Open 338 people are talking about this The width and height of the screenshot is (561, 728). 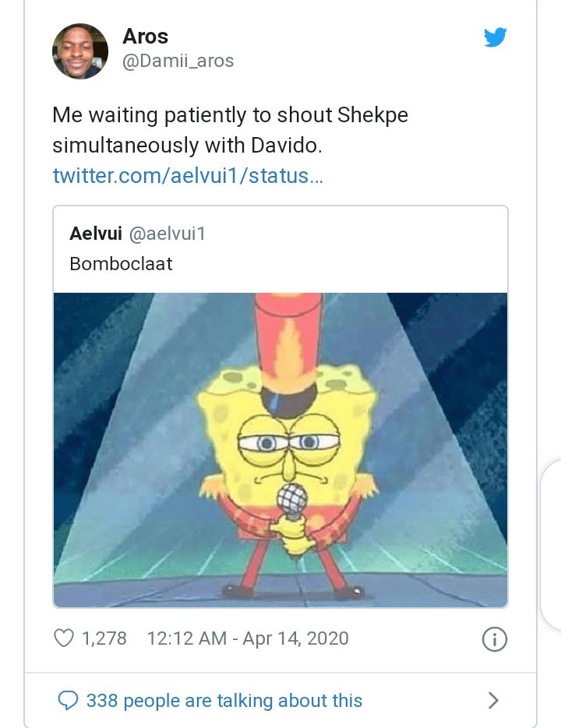point(224,700)
